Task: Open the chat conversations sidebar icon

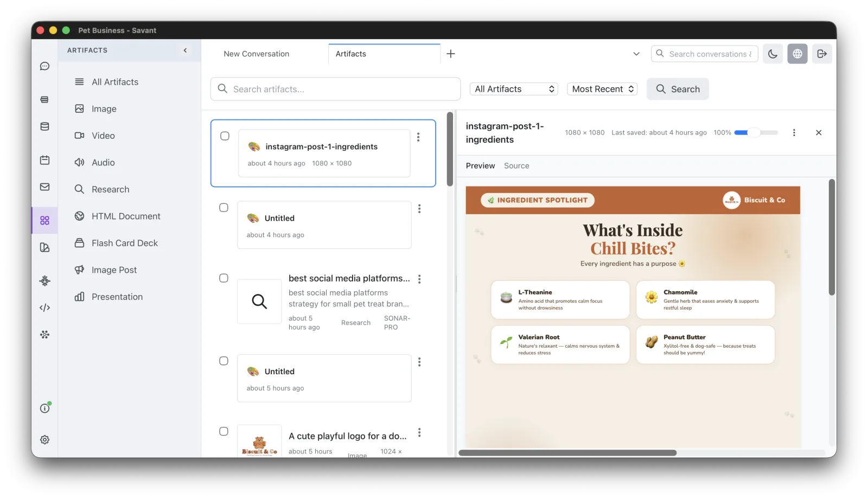Action: point(44,66)
